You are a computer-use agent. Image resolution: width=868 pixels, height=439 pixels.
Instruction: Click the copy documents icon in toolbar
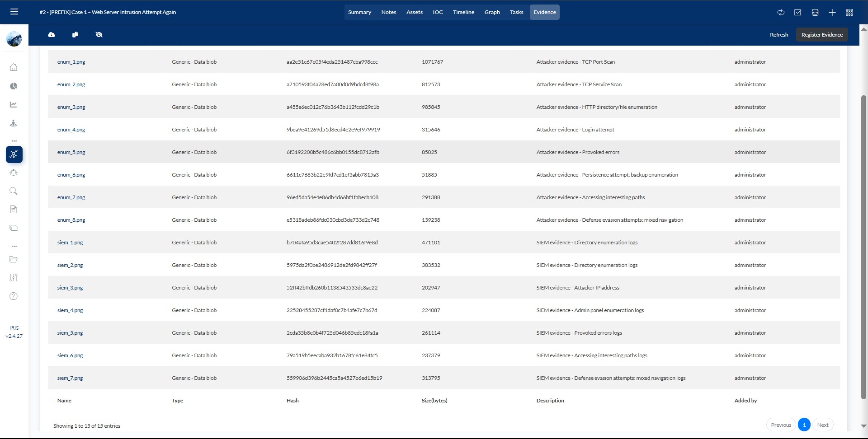pos(75,35)
